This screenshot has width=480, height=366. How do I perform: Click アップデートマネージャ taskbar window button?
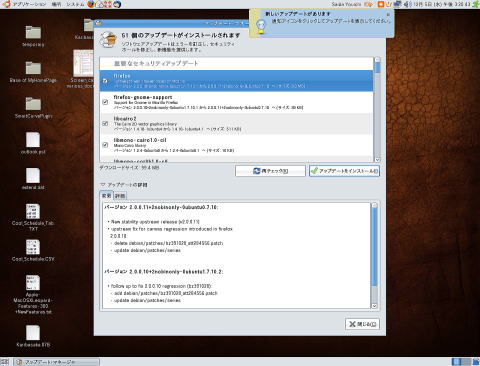tap(57, 362)
